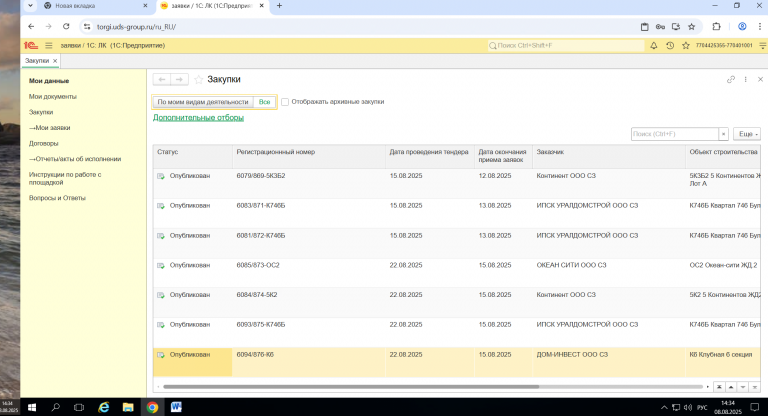Navigate back with the left arrow button
The width and height of the screenshot is (768, 416).
162,79
